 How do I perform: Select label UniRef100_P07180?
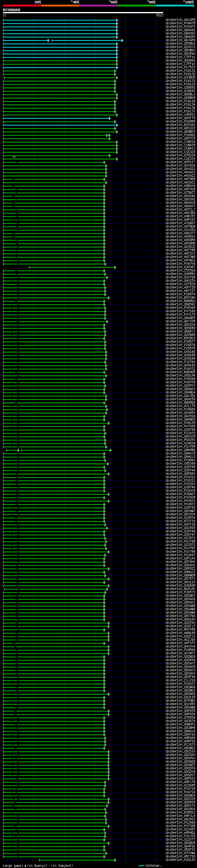tap(180, 311)
